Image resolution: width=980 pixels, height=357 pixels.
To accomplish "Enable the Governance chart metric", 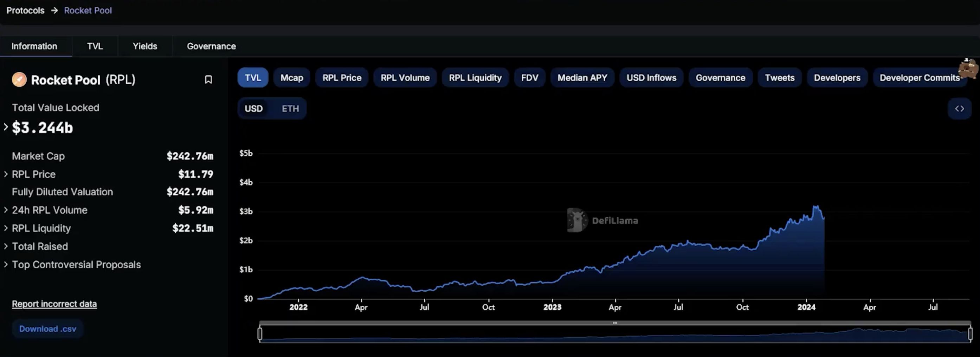I will click(x=720, y=78).
